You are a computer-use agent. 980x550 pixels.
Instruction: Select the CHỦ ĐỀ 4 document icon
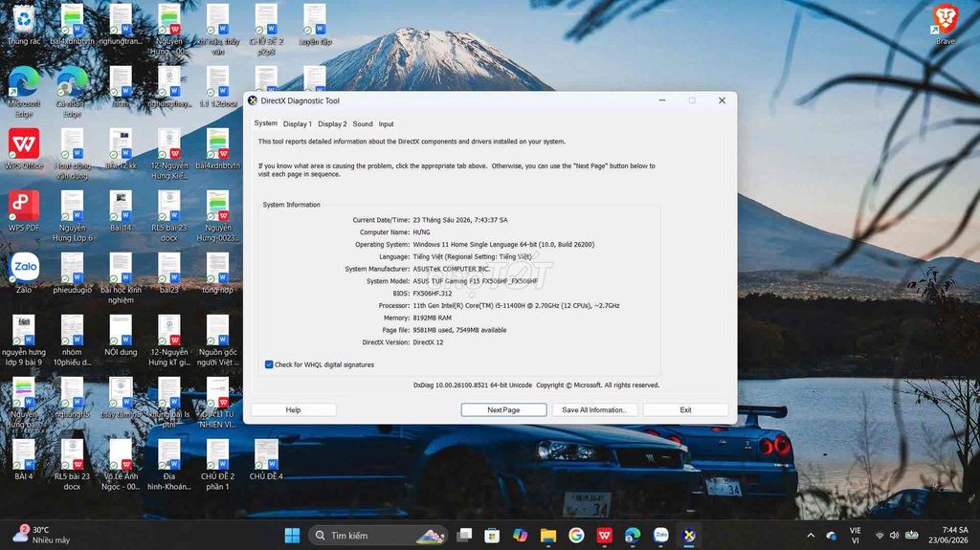coord(266,459)
